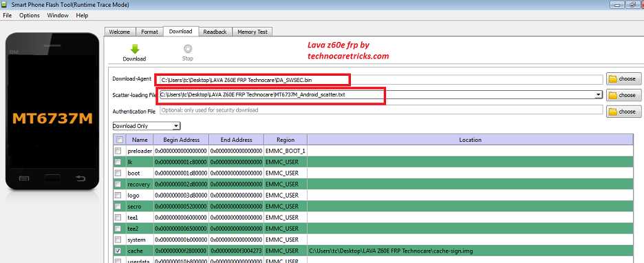
Task: Check the preloader partition checkbox
Action: click(x=118, y=151)
